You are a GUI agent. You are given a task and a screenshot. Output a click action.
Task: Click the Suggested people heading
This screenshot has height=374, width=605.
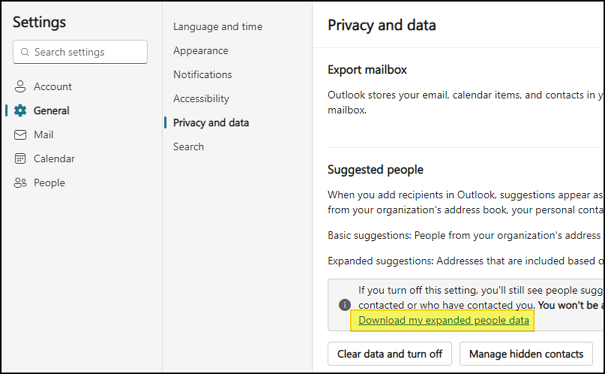click(x=375, y=170)
